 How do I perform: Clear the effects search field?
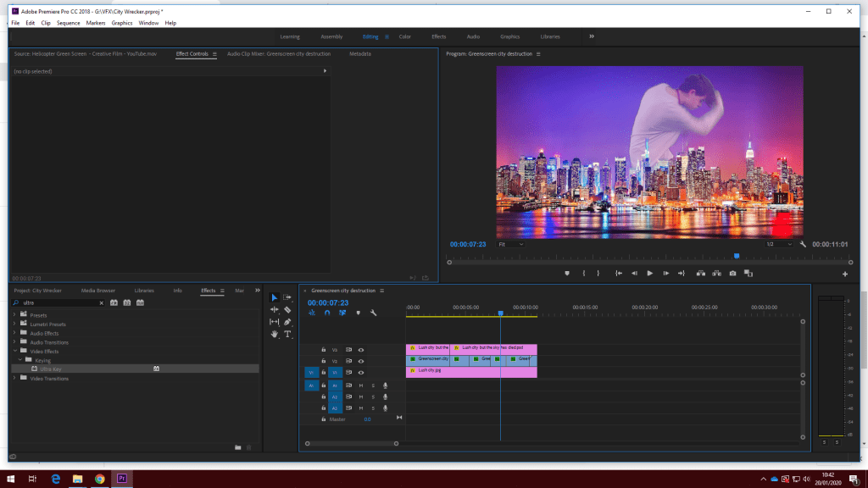(102, 302)
